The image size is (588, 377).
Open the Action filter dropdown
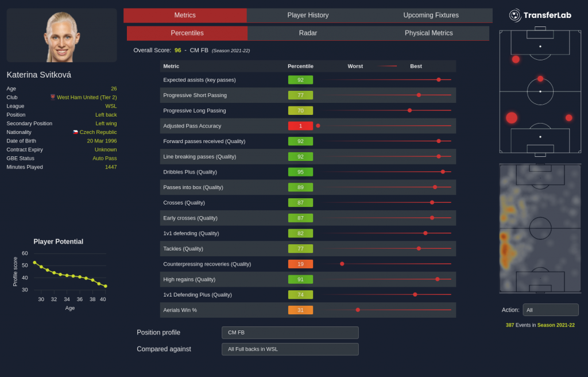pyautogui.click(x=550, y=310)
